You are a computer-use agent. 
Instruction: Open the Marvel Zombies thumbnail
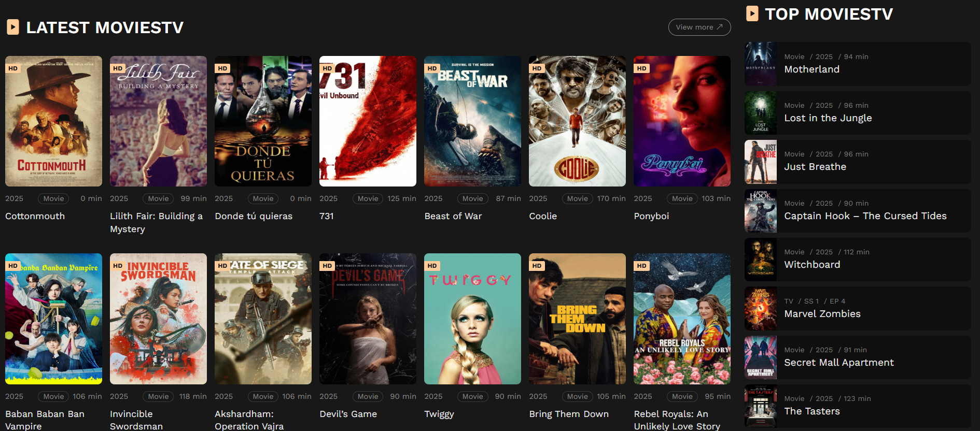tap(761, 309)
